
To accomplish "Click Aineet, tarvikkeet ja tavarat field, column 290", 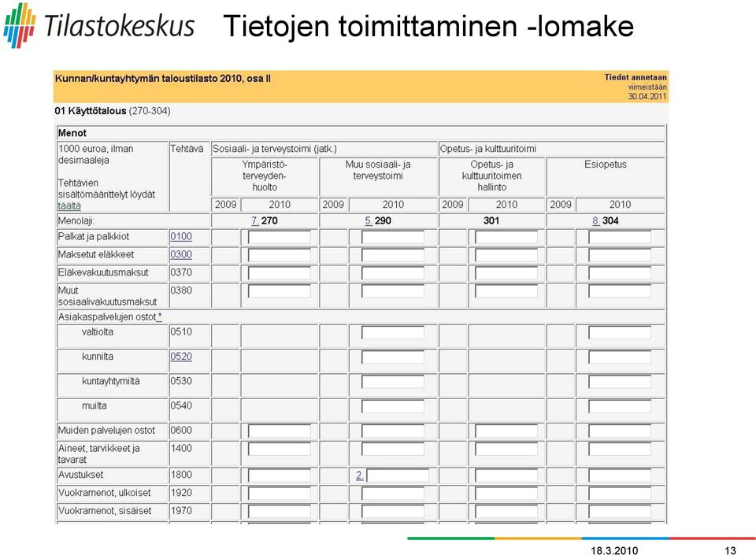I will pyautogui.click(x=393, y=449).
